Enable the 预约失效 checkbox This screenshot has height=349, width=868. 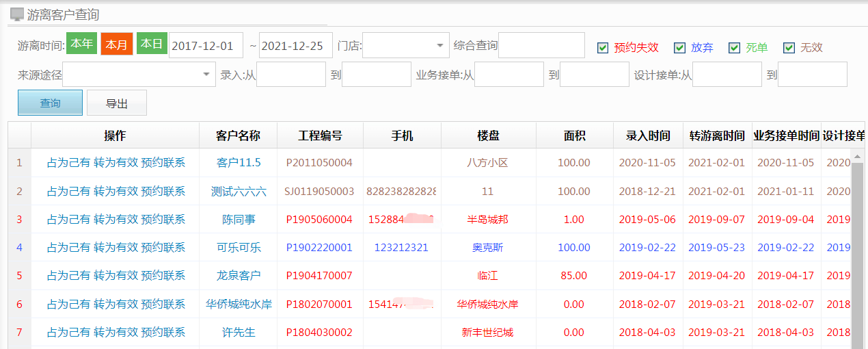[603, 48]
